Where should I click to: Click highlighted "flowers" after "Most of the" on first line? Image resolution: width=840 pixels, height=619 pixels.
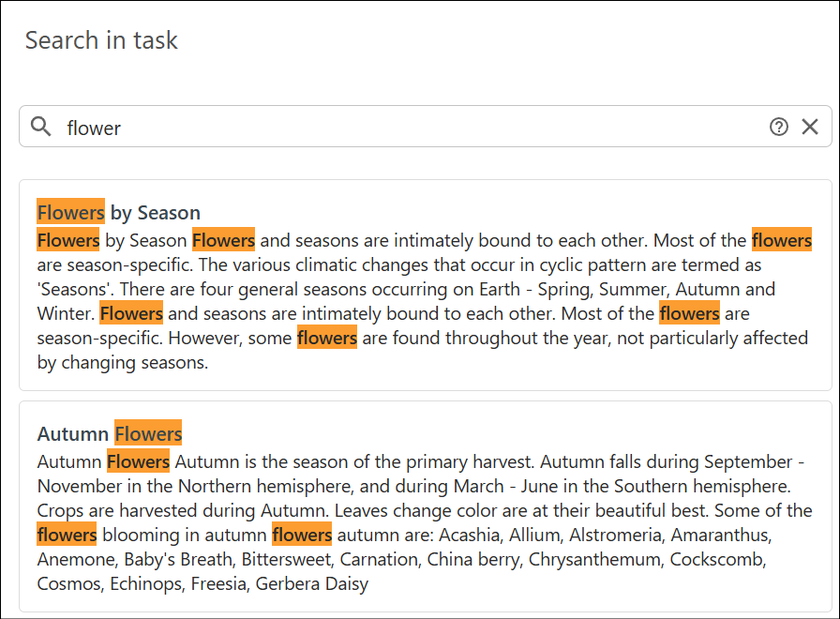tap(781, 240)
